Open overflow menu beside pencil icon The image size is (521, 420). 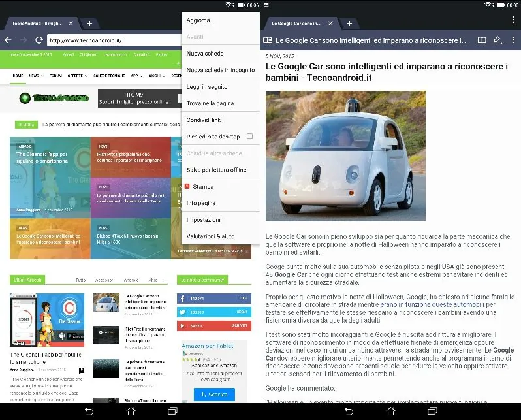coord(513,40)
